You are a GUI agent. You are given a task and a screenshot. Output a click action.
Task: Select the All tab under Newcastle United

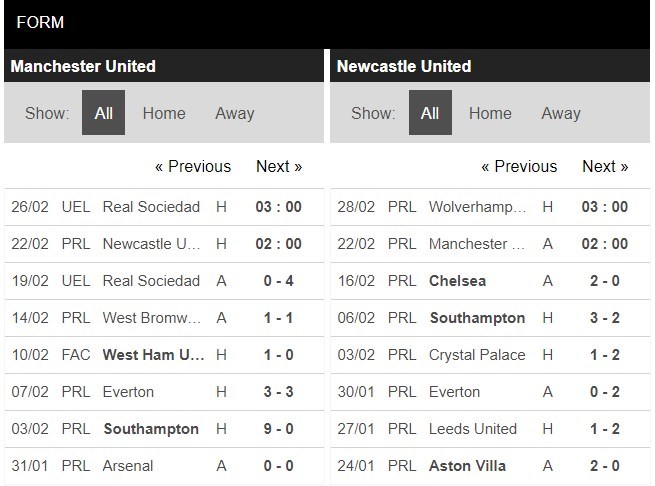[430, 113]
